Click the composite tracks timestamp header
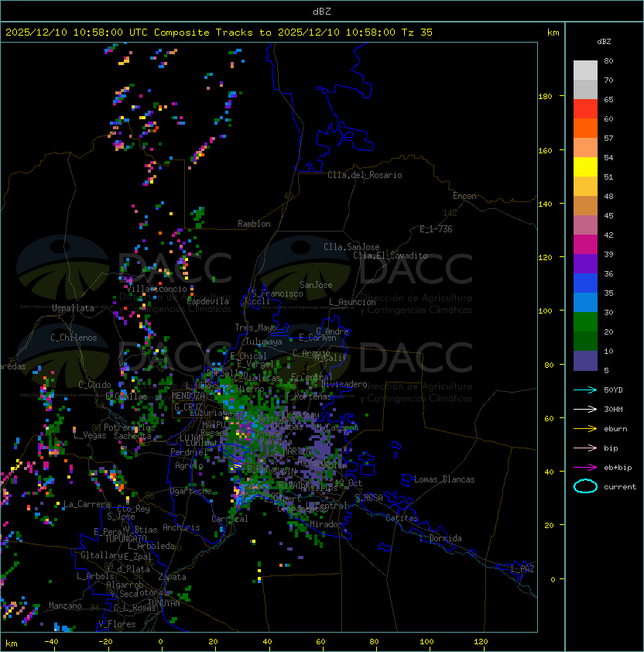This screenshot has height=652, width=644. (219, 33)
